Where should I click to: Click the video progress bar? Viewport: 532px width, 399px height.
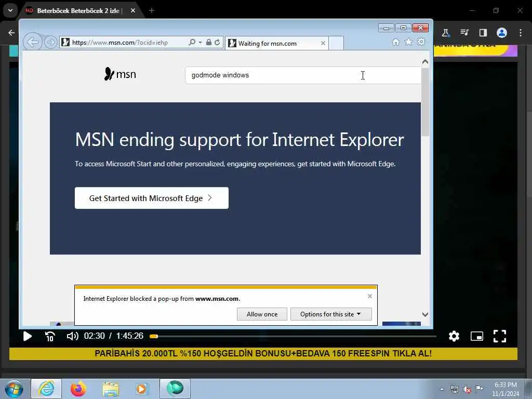coord(294,336)
